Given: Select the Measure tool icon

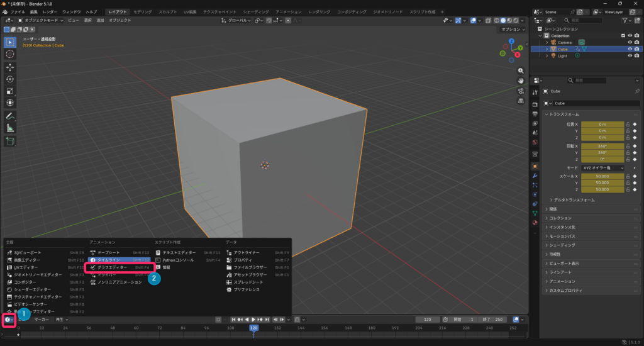Looking at the screenshot, I should click(x=10, y=128).
